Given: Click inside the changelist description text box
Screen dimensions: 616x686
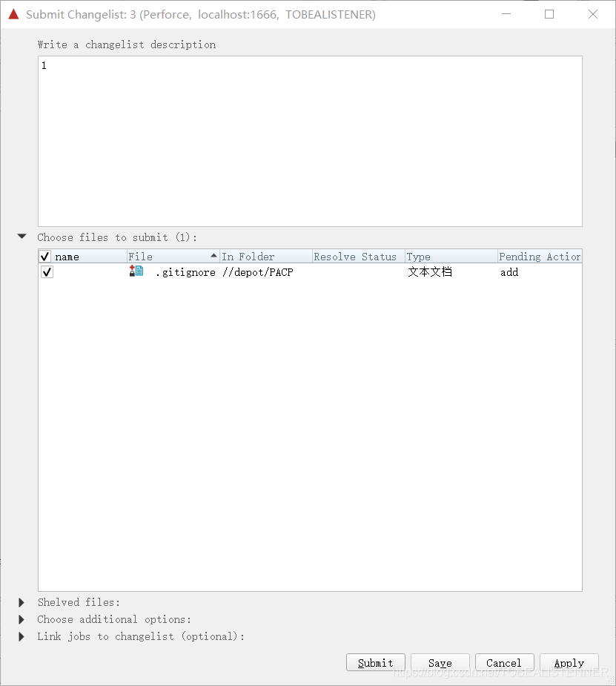Looking at the screenshot, I should [x=310, y=141].
